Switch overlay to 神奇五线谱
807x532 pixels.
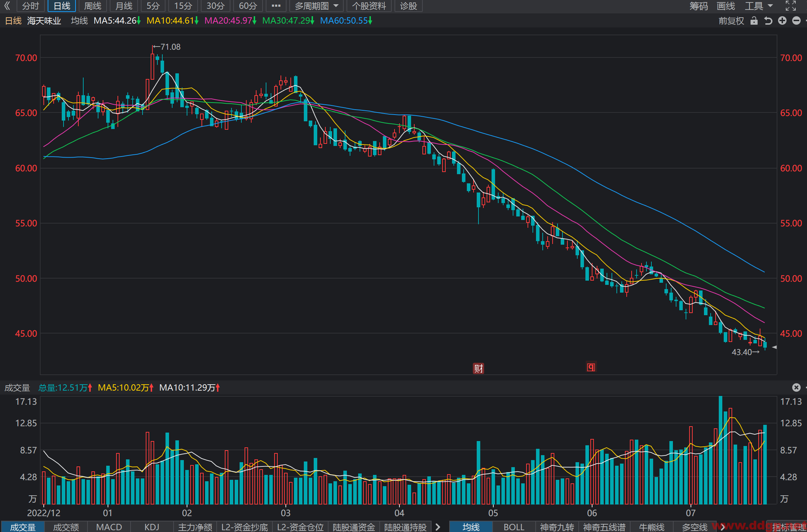604,527
